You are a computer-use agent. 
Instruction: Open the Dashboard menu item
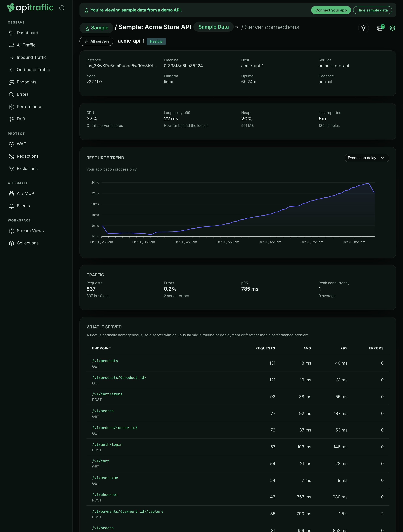point(27,33)
